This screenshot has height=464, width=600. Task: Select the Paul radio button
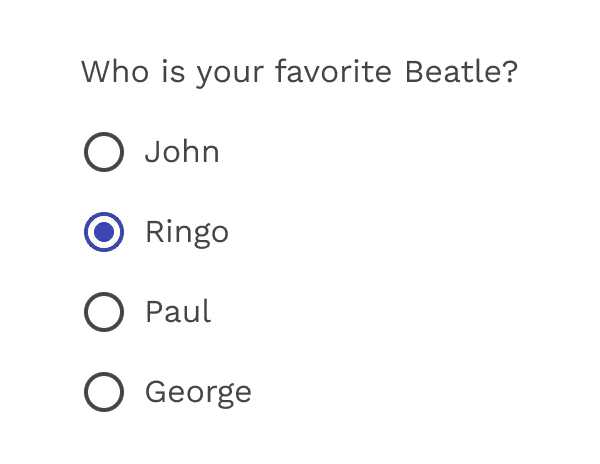tap(104, 313)
